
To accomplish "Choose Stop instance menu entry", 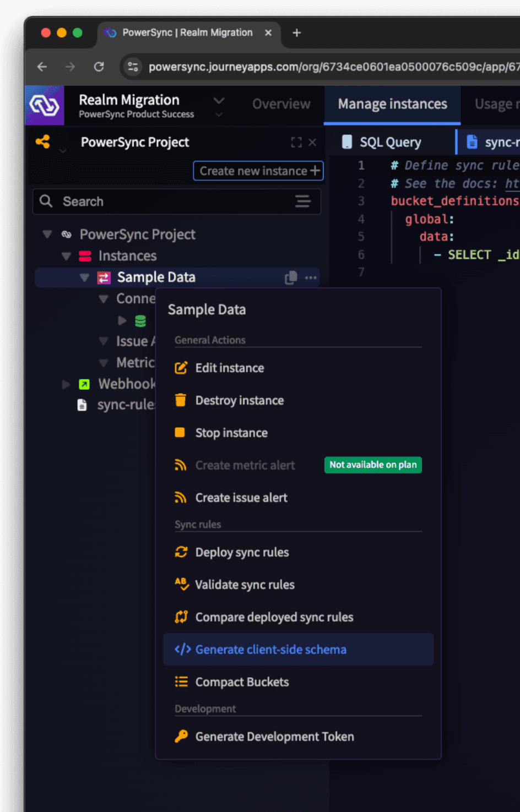I will pyautogui.click(x=298, y=433).
